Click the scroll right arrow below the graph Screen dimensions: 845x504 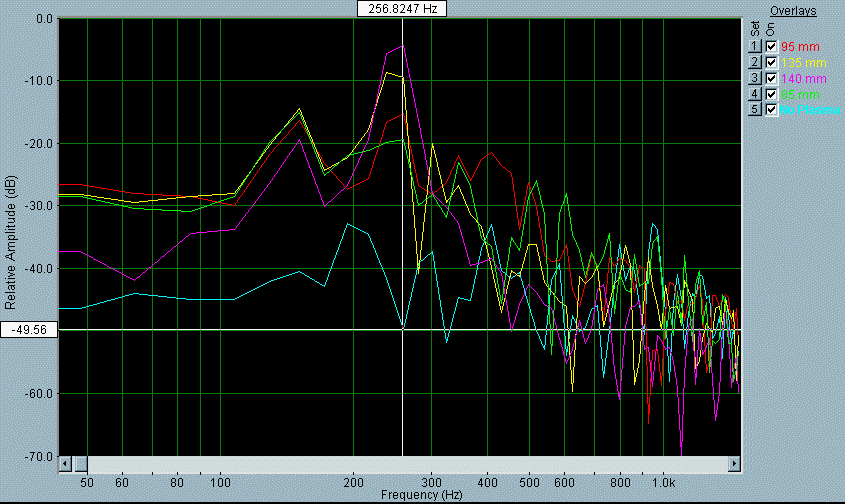[734, 464]
